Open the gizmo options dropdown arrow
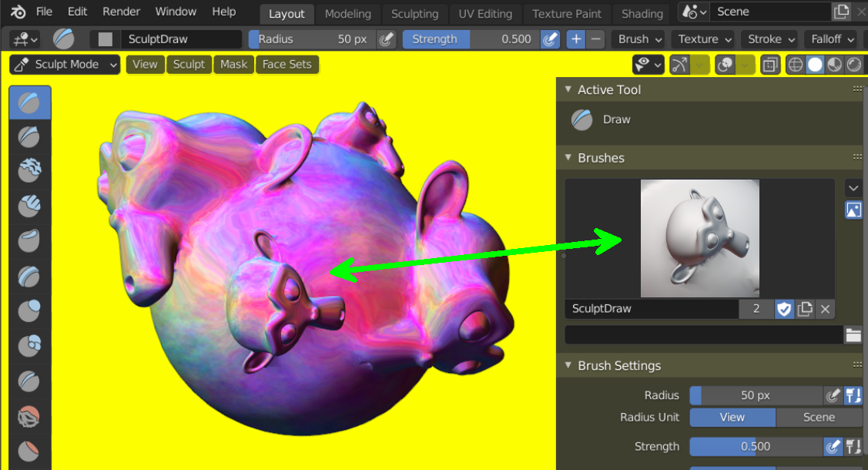The height and width of the screenshot is (470, 868). click(699, 65)
